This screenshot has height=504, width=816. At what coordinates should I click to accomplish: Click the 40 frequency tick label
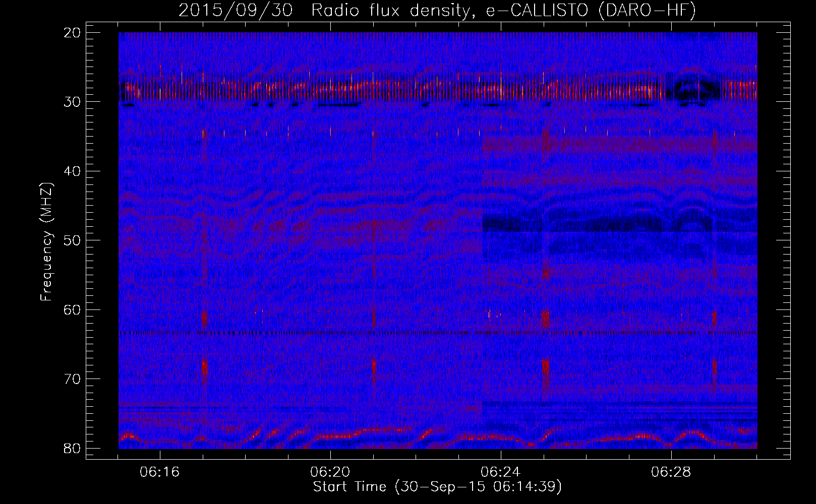[x=73, y=171]
